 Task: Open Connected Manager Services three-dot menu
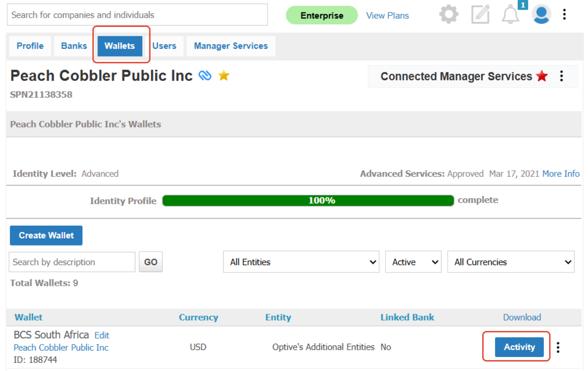point(561,76)
